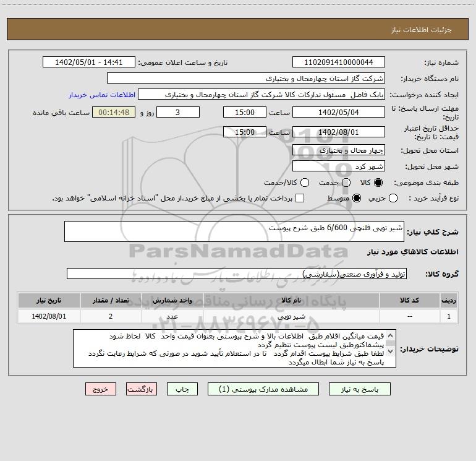Image resolution: width=476 pixels, height=461 pixels.
Task: Click the row number cell 1
Action: pos(449,316)
